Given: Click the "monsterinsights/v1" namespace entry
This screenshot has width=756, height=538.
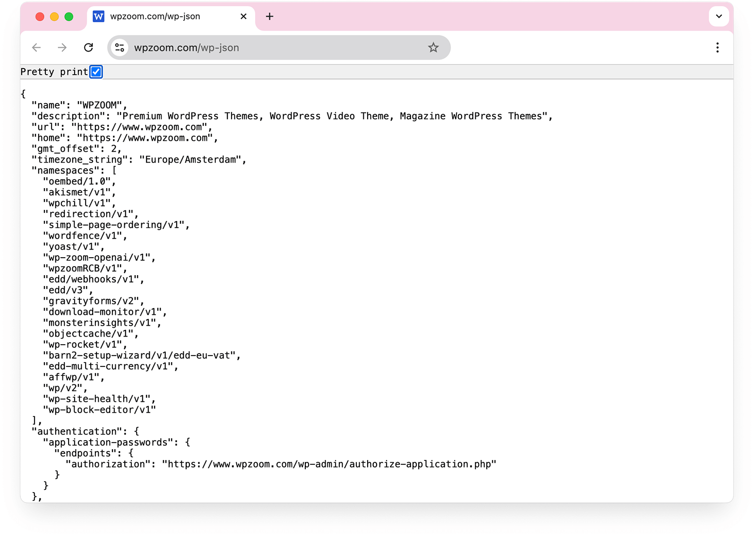Looking at the screenshot, I should pyautogui.click(x=102, y=323).
